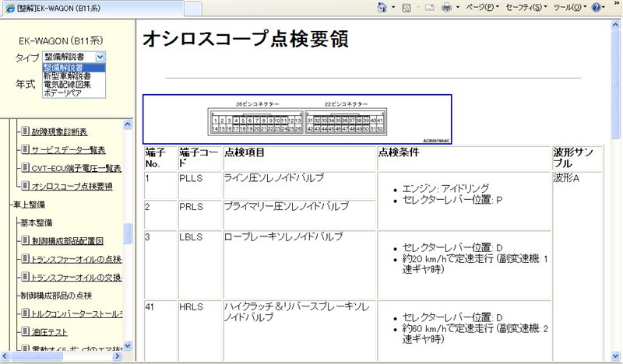Open the Home button dropdown arrow
The height and width of the screenshot is (364, 623).
pos(393,7)
